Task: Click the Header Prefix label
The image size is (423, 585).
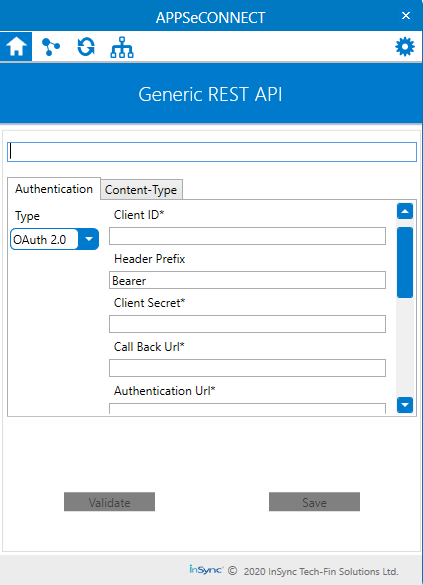Action: click(x=150, y=259)
